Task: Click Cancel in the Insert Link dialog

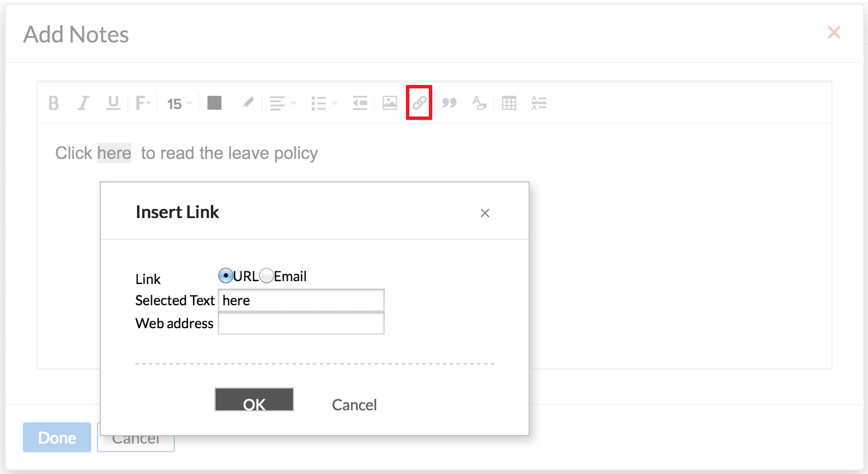Action: tap(354, 405)
